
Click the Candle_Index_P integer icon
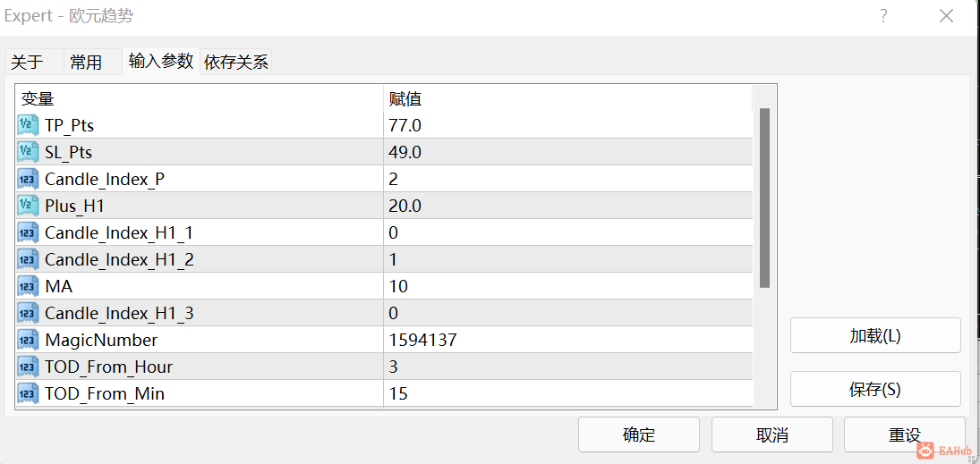click(28, 179)
